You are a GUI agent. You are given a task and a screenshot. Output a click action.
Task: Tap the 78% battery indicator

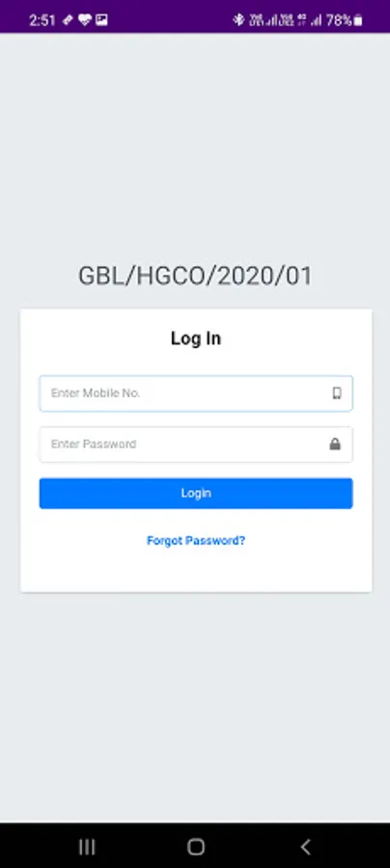pos(344,20)
